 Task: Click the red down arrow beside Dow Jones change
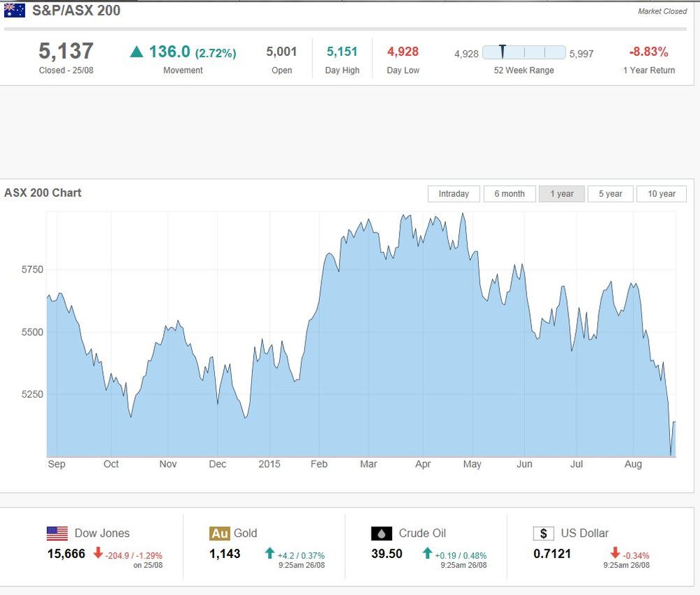(98, 552)
